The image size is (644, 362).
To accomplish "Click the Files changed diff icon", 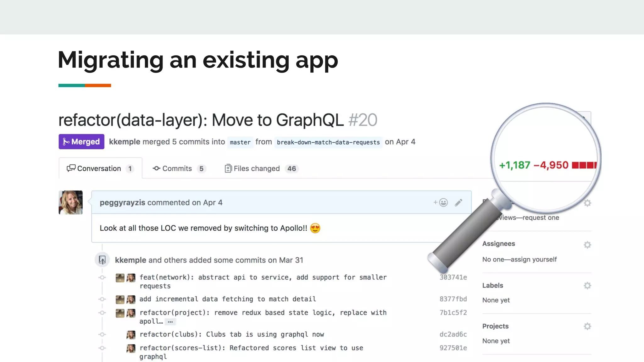I will coord(228,168).
